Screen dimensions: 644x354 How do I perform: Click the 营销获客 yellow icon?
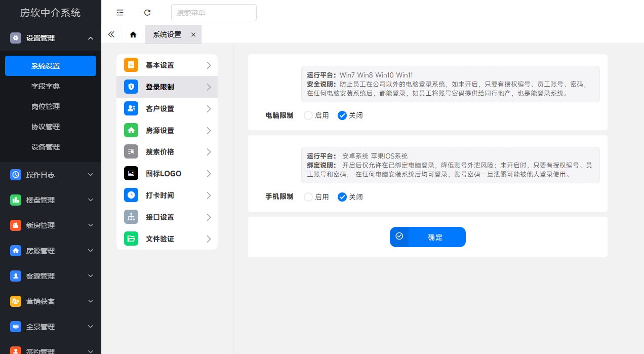pyautogui.click(x=16, y=301)
